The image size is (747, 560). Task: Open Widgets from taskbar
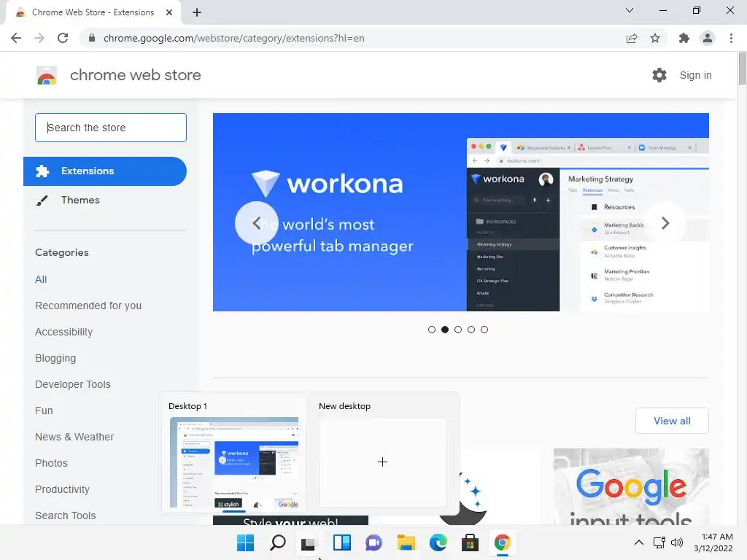pos(341,542)
